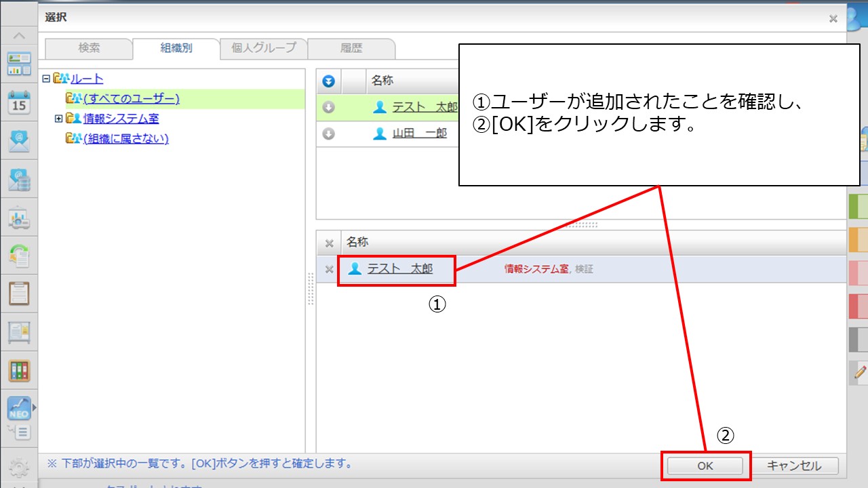
Task: Open the presentation chart icon in the sidebar
Action: tap(19, 218)
